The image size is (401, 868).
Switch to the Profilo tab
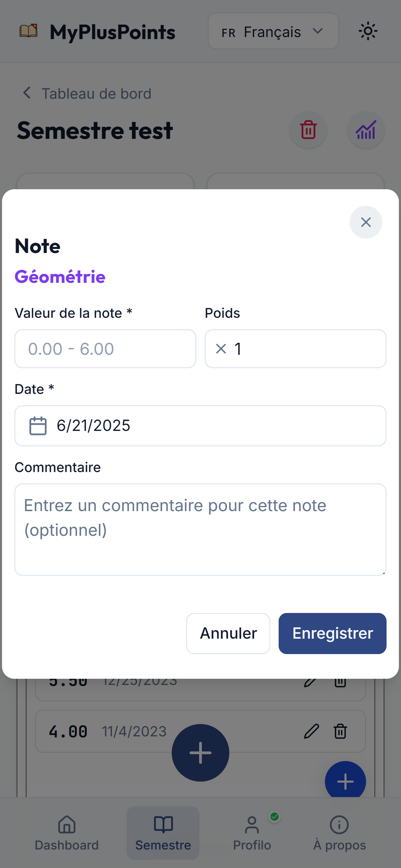252,833
